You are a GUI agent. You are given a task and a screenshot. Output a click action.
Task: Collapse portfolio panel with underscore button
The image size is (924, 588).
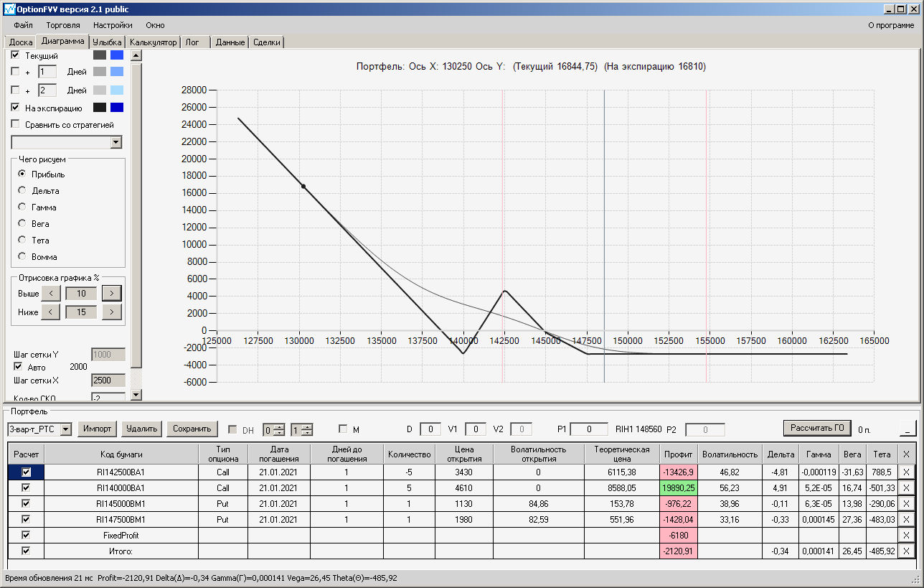pos(907,429)
